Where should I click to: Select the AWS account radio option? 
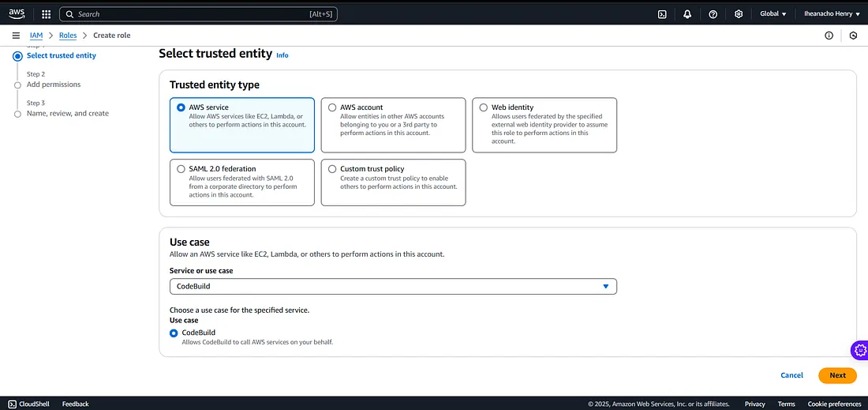click(x=332, y=107)
